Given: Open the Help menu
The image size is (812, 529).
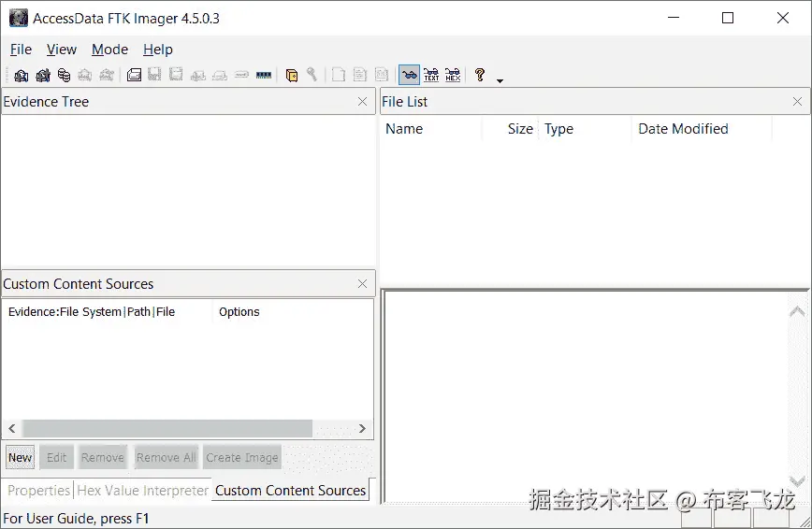Looking at the screenshot, I should click(158, 50).
